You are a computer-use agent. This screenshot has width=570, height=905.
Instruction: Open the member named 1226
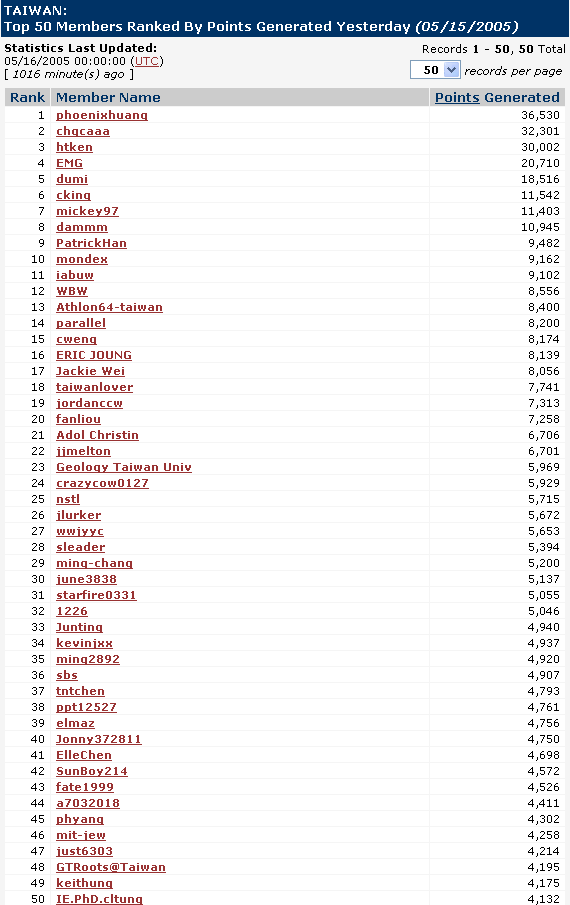tap(72, 611)
